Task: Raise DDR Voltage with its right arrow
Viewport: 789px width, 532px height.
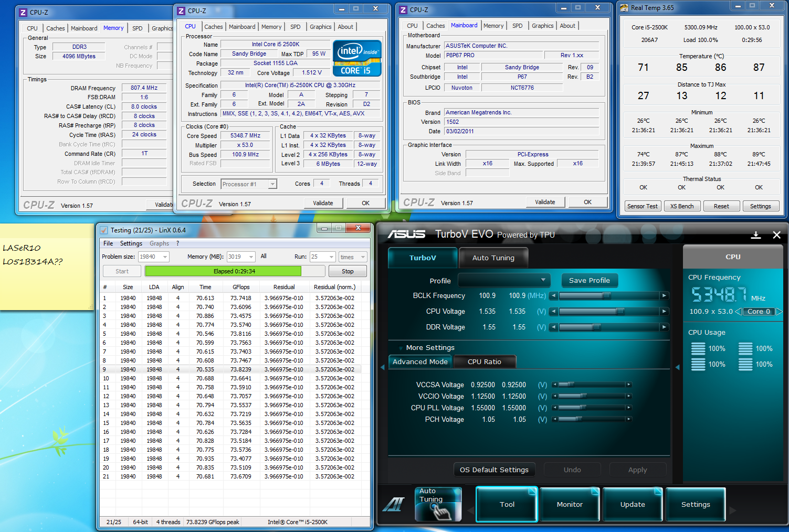Action: 665,327
